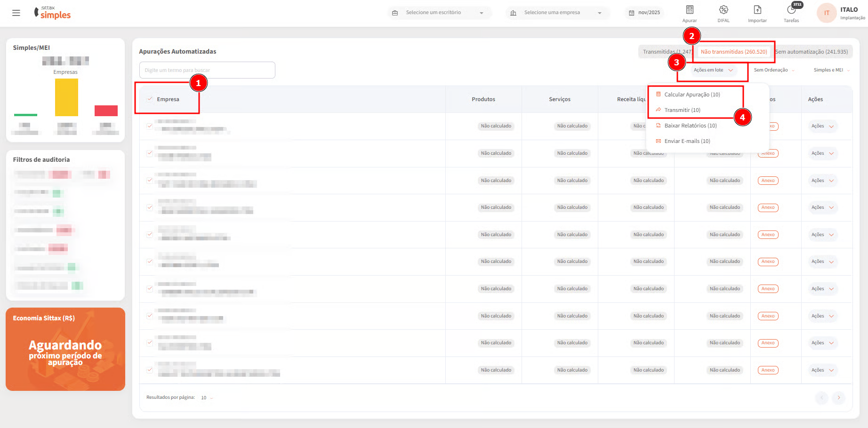Click the yellow Empresas chart bar

66,97
